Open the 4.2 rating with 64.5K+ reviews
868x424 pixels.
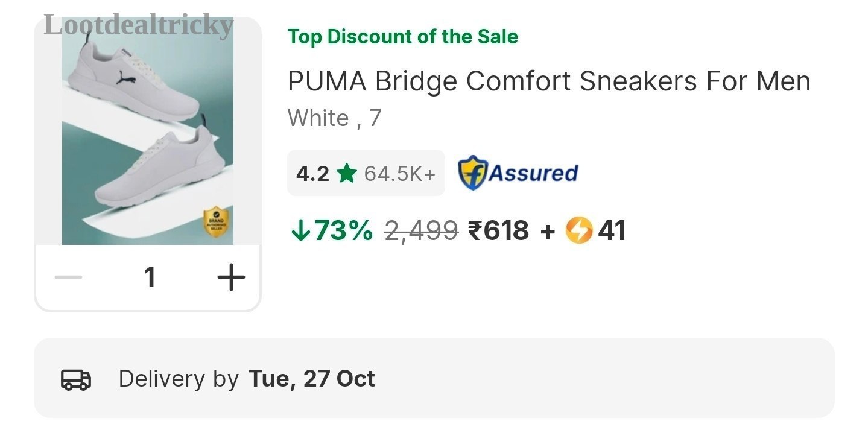(x=366, y=173)
